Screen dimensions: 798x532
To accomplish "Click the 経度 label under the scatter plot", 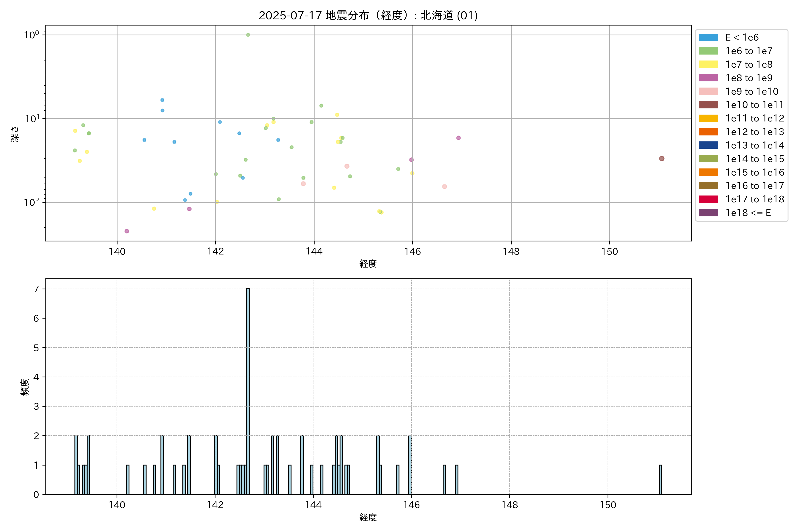I will tap(368, 264).
